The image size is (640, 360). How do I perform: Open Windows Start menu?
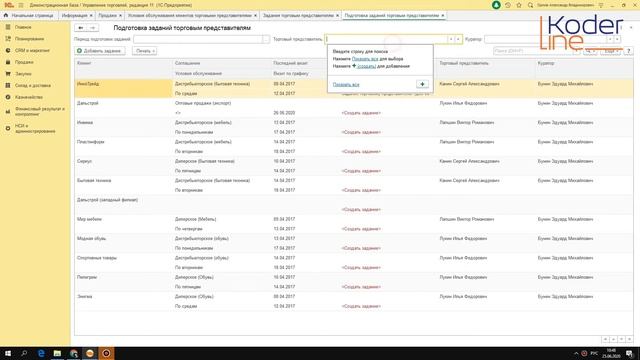(8, 353)
